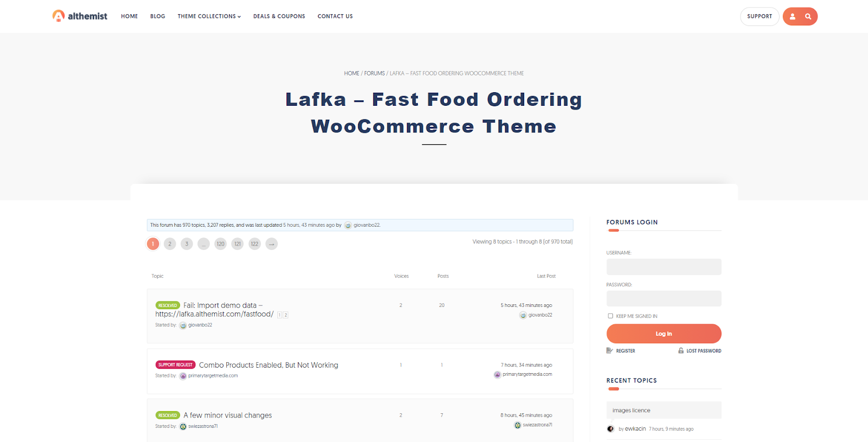Click the Last Post column header

[x=546, y=277]
